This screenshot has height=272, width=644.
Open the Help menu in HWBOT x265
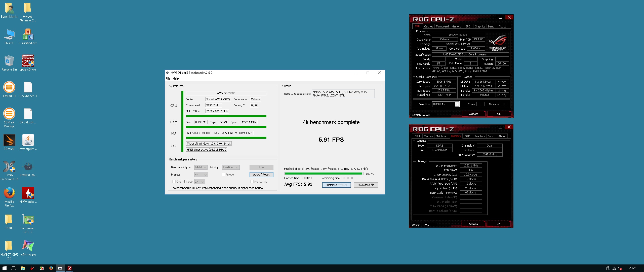pyautogui.click(x=176, y=79)
